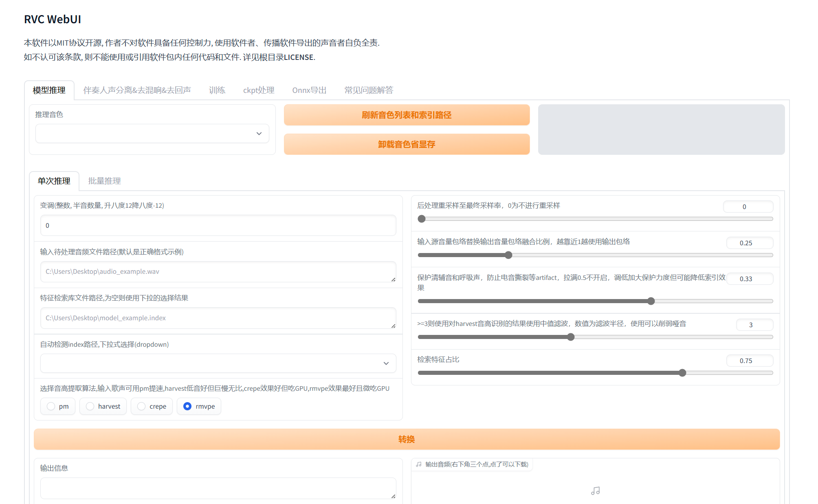The image size is (818, 504).
Task: Click the harvest median filter radius slider handle
Action: (x=571, y=337)
